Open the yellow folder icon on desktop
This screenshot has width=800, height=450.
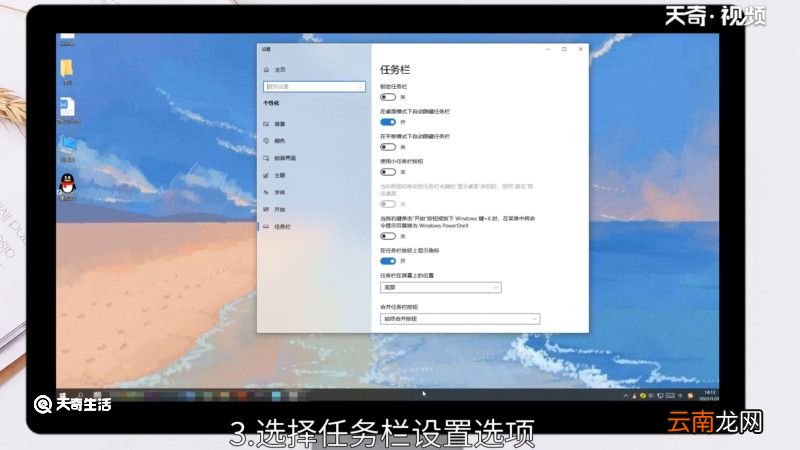click(67, 68)
